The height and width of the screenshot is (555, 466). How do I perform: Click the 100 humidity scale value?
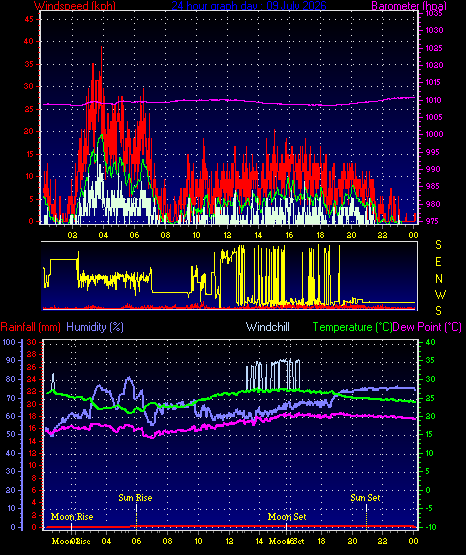coord(9,342)
